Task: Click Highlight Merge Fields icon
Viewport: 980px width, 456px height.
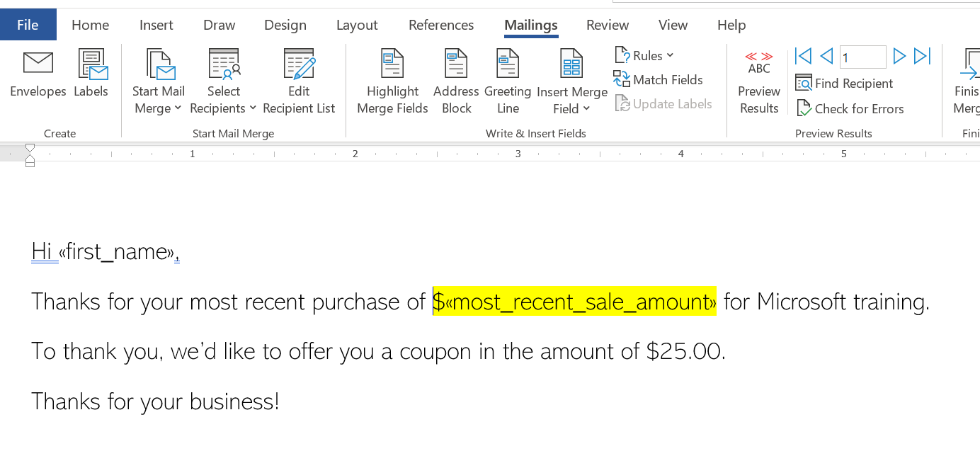Action: [x=392, y=64]
